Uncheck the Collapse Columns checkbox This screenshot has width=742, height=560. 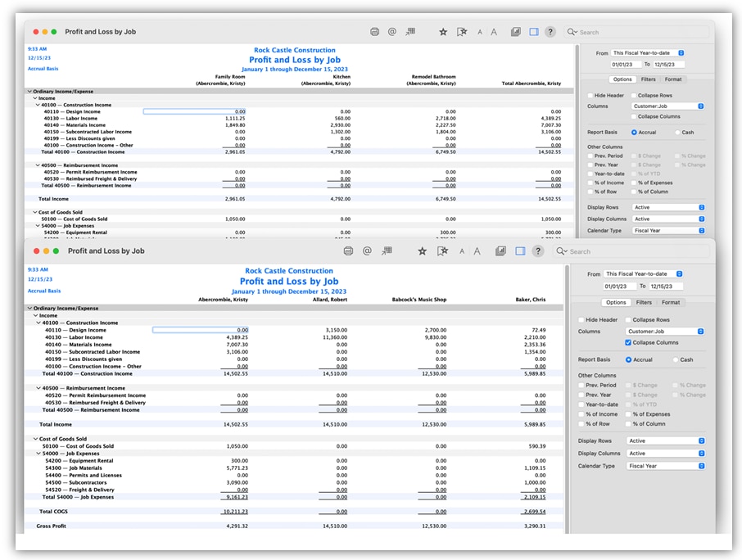coord(628,341)
